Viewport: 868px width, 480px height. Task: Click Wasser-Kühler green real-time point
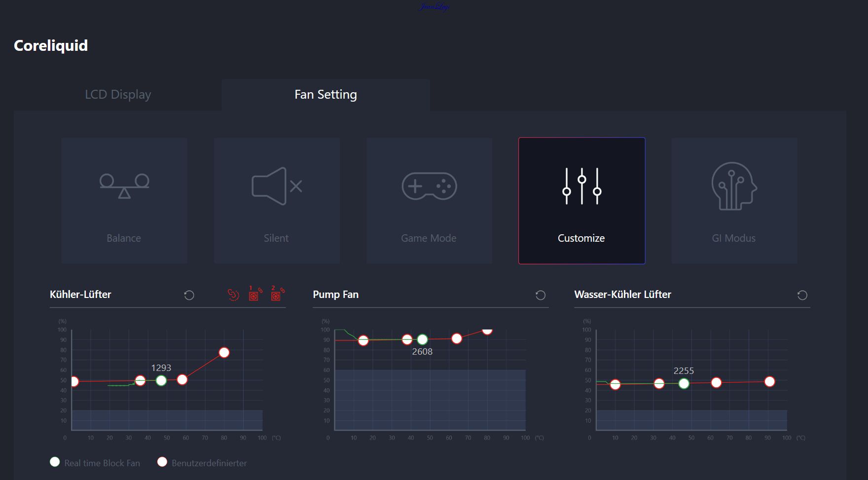684,383
